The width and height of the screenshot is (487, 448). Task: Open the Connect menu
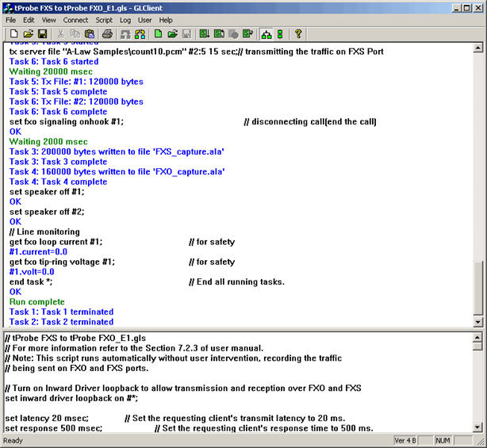[x=75, y=20]
